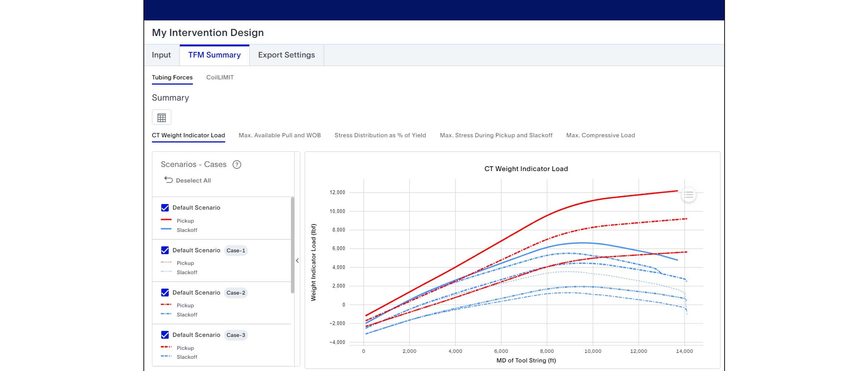Uncheck the first Default Scenario checkbox
The height and width of the screenshot is (371, 868).
165,208
